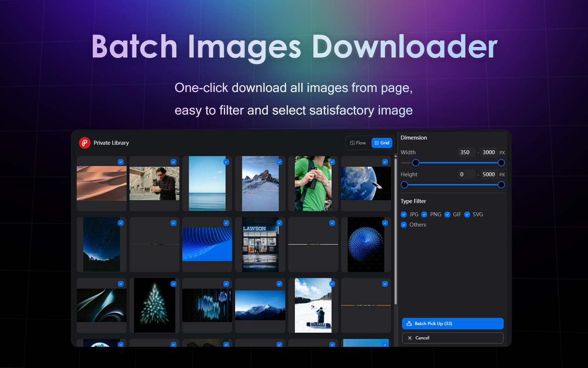Click the red Pinterest logo icon
The height and width of the screenshot is (368, 588).
tap(85, 143)
